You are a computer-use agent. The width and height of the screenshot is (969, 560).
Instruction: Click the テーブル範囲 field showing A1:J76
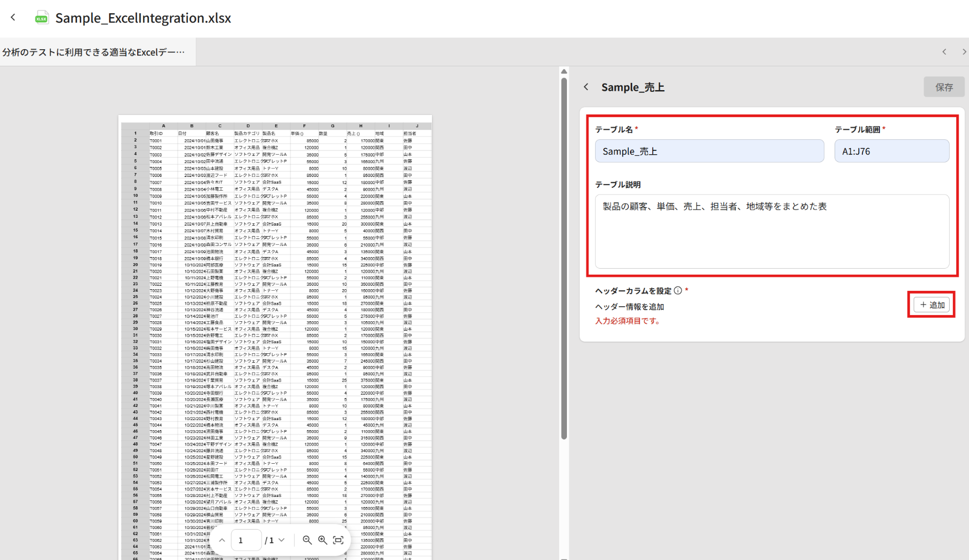point(891,151)
